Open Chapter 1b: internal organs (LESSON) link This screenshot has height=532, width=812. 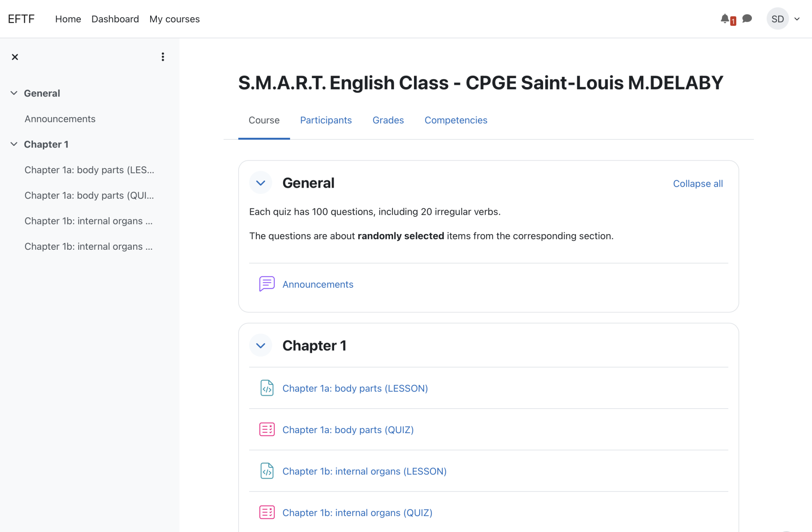tap(364, 471)
